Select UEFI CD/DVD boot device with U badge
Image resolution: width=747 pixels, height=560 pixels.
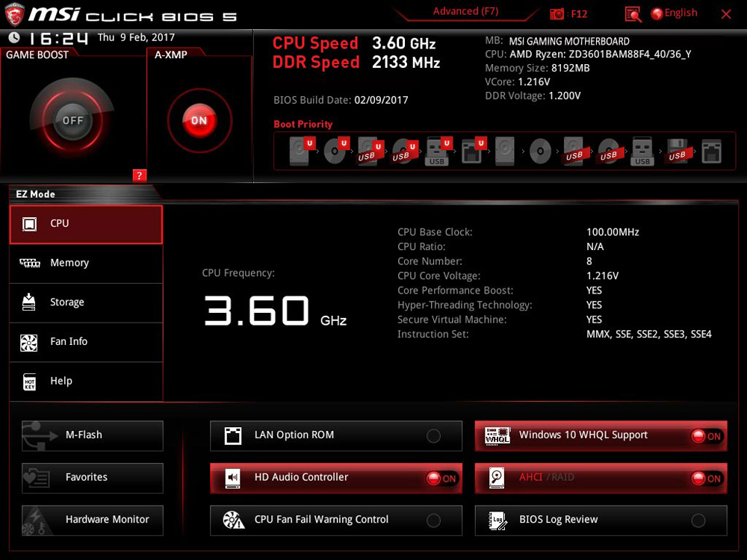click(336, 151)
